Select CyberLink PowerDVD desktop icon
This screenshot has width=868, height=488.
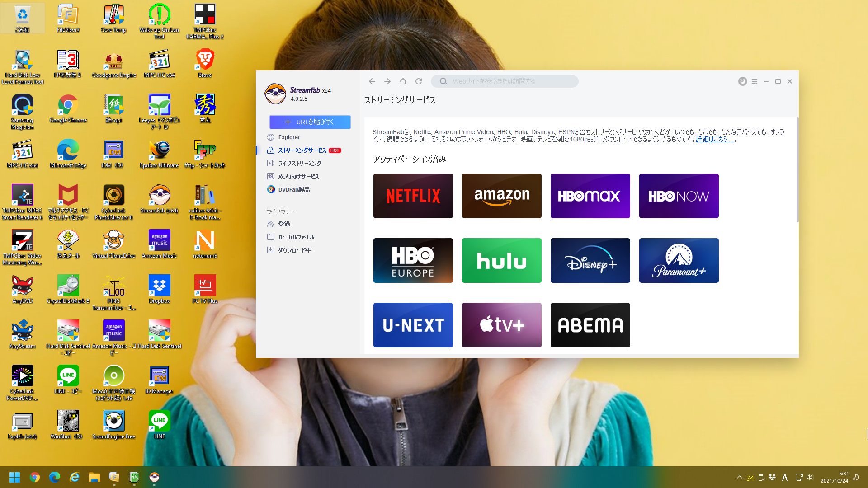click(x=22, y=383)
